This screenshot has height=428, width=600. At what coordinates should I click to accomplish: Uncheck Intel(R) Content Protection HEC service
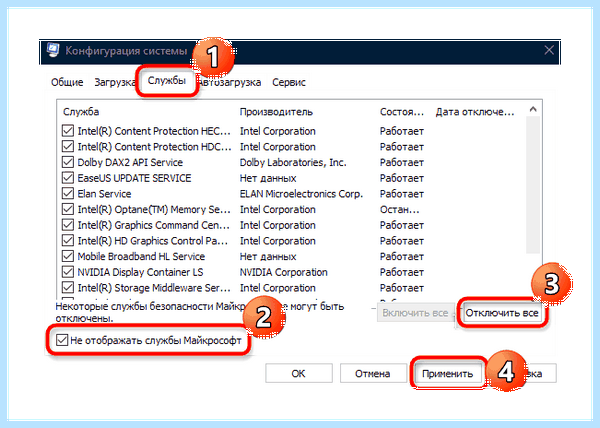[68, 131]
